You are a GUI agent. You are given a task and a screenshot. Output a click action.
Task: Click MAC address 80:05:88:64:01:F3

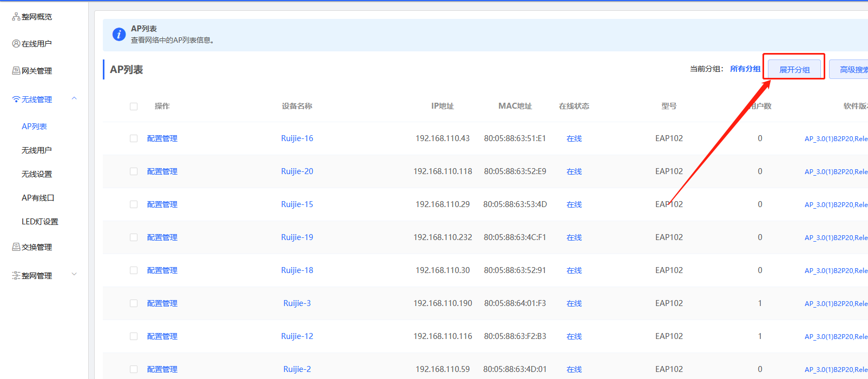click(x=515, y=303)
